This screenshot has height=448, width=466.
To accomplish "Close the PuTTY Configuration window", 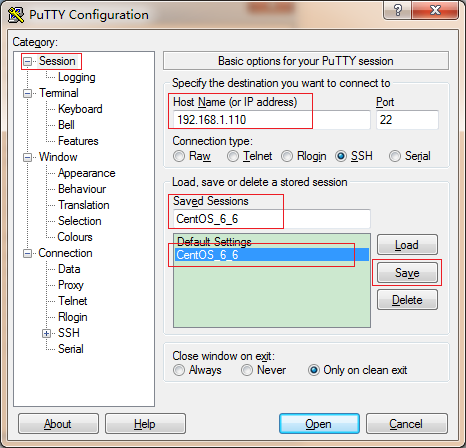I will point(435,10).
